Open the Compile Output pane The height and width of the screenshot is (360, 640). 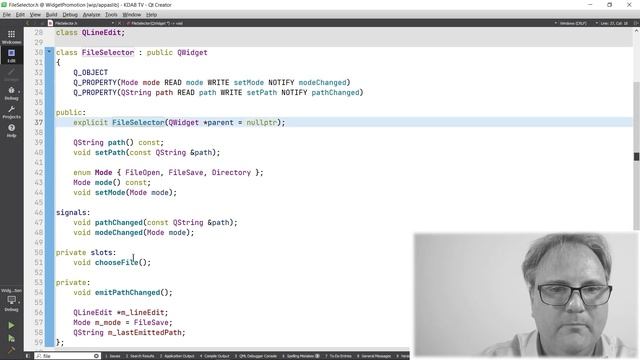click(214, 356)
